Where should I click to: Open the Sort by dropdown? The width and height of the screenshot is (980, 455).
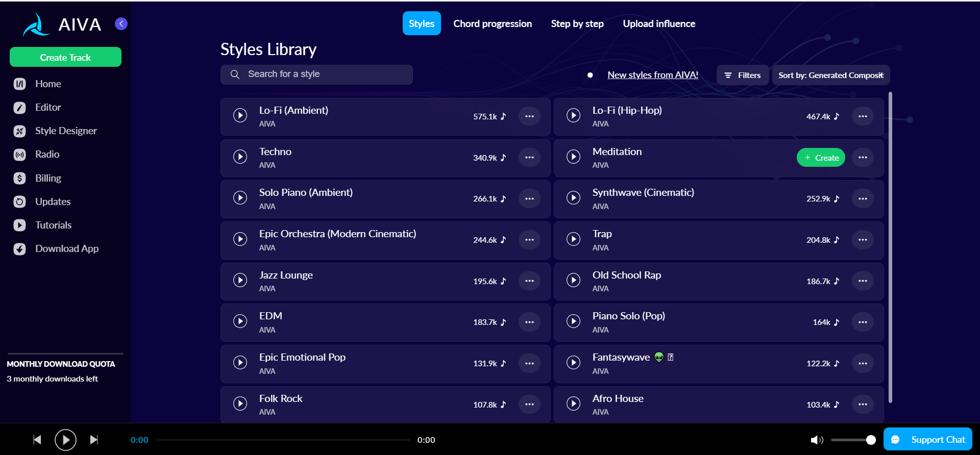coord(830,75)
